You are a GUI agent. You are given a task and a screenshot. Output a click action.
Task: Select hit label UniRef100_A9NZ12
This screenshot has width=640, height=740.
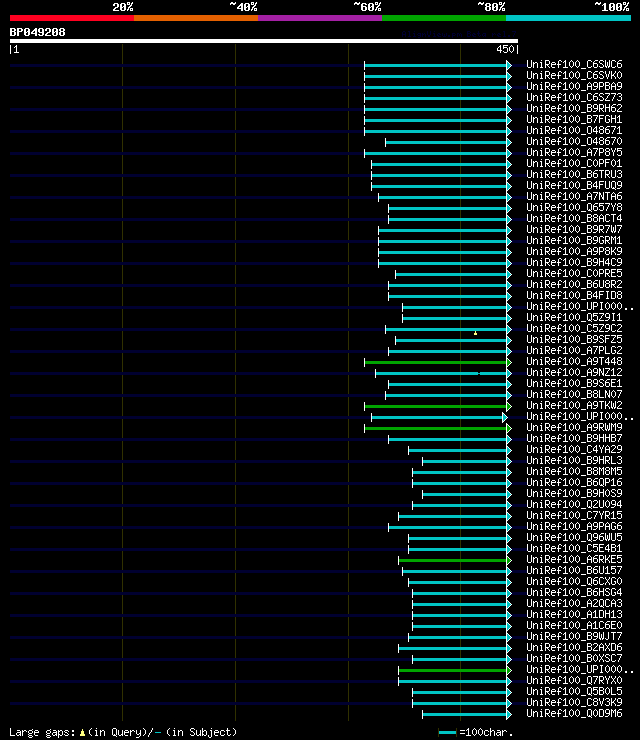coord(574,372)
